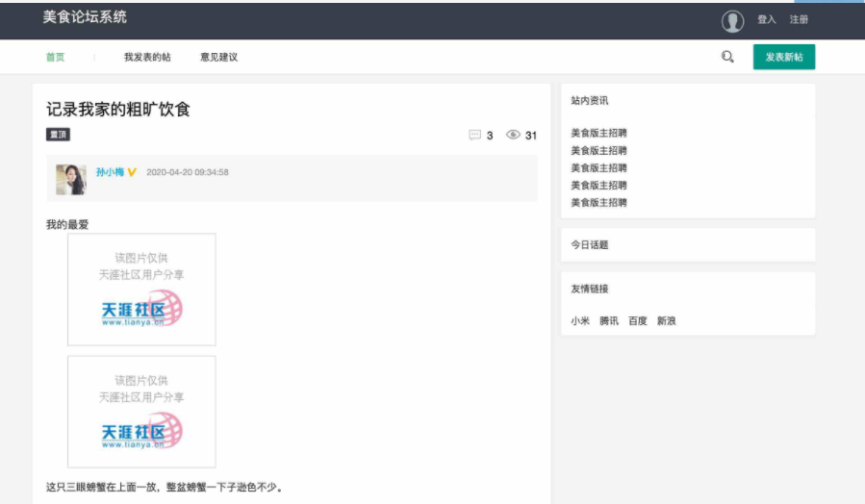Viewport: 865px width, 504px height.
Task: Open the 注册 register link
Action: pyautogui.click(x=799, y=20)
